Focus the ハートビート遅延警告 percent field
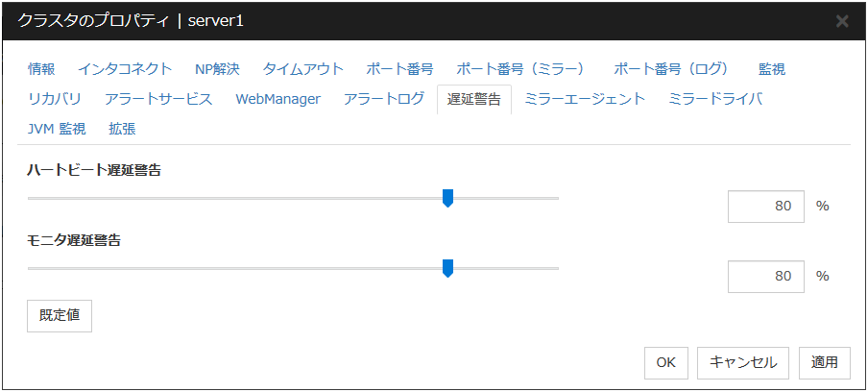This screenshot has height=392, width=868. tap(765, 206)
